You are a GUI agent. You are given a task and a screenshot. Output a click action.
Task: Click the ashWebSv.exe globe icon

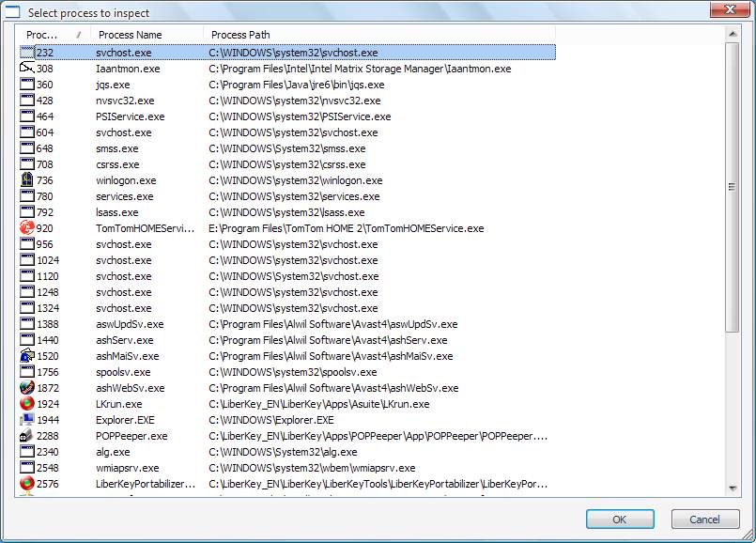27,388
